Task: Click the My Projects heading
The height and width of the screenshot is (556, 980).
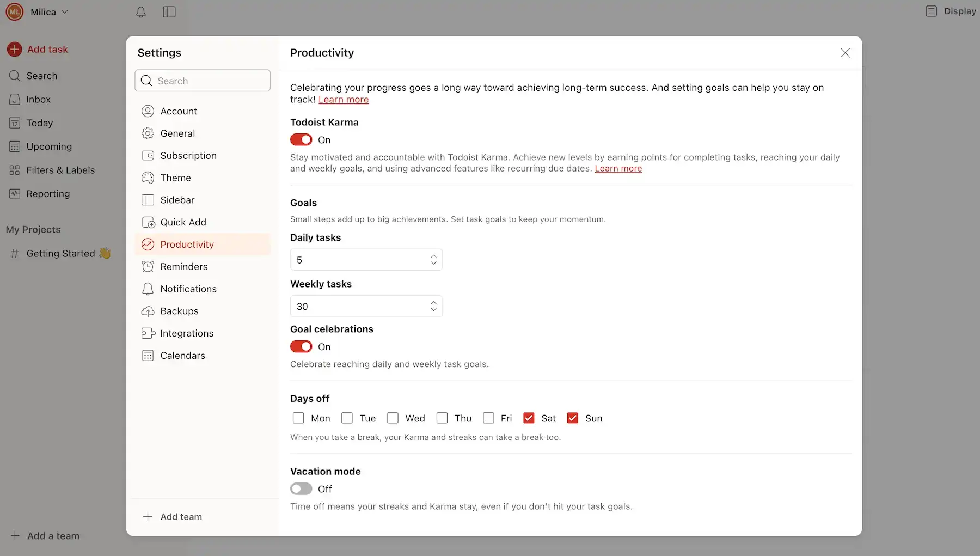Action: tap(33, 230)
